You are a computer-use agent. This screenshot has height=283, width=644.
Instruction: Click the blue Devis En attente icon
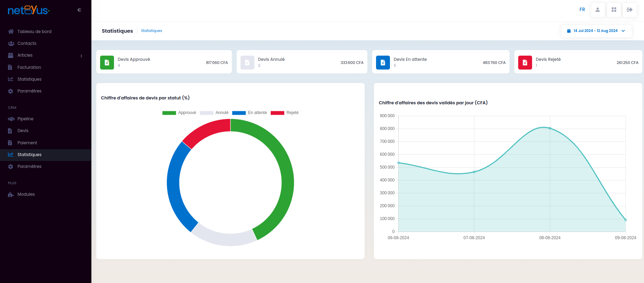pyautogui.click(x=383, y=63)
